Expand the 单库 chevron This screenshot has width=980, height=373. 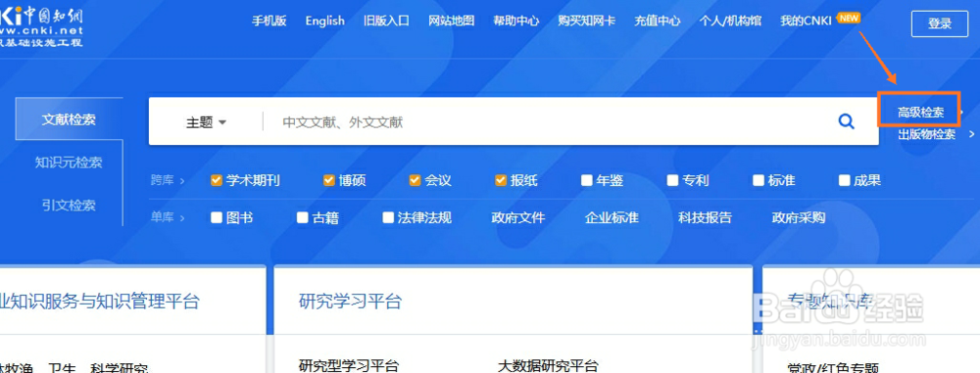[182, 218]
